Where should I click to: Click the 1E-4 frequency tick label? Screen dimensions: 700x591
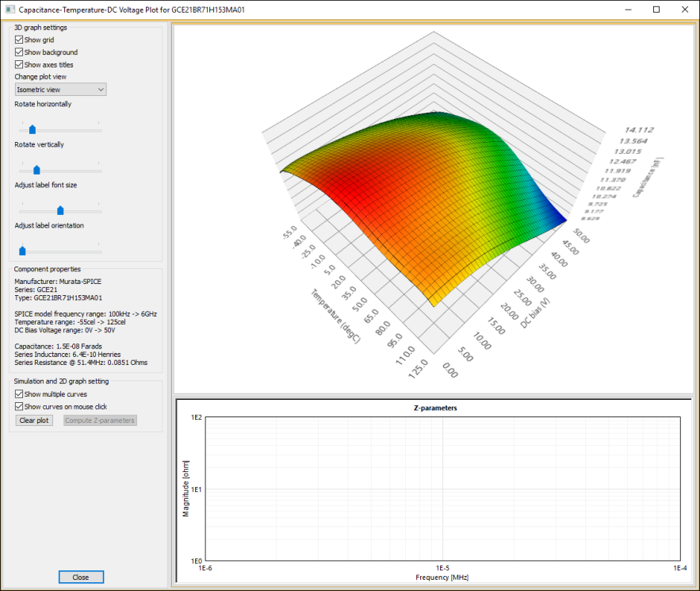pyautogui.click(x=680, y=568)
